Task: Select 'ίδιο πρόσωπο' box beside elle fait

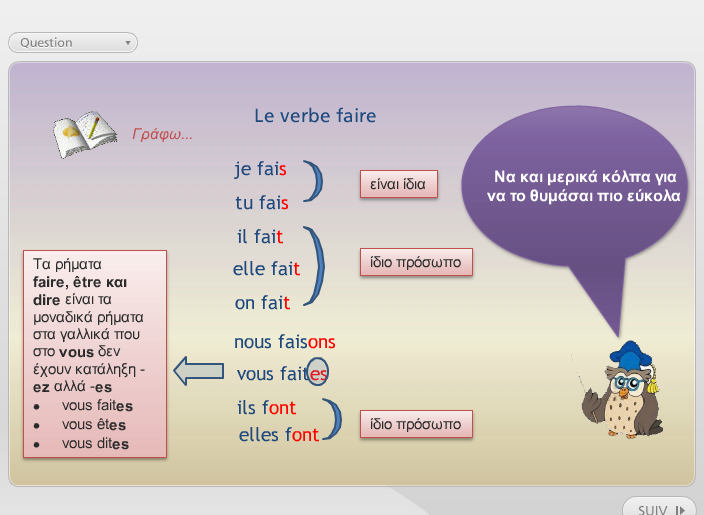Action: pyautogui.click(x=415, y=262)
